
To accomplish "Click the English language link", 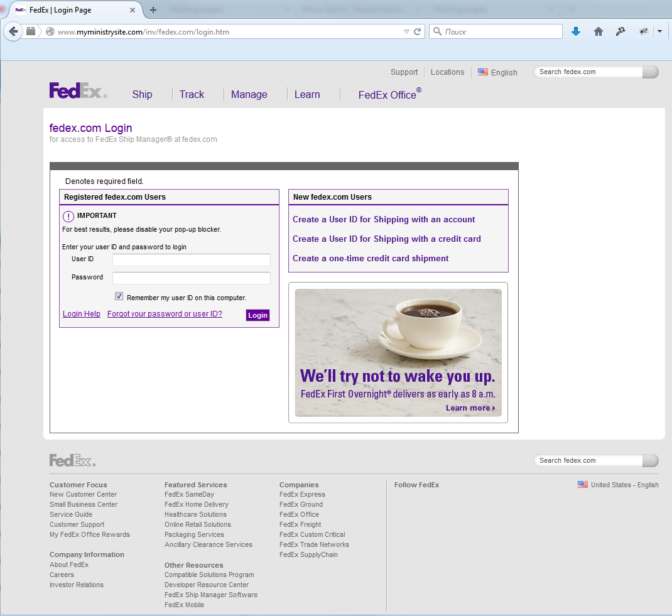I will click(504, 72).
